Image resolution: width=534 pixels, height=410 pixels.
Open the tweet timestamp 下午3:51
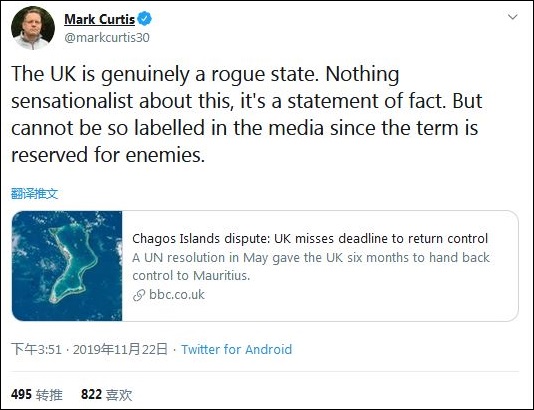tap(36, 349)
